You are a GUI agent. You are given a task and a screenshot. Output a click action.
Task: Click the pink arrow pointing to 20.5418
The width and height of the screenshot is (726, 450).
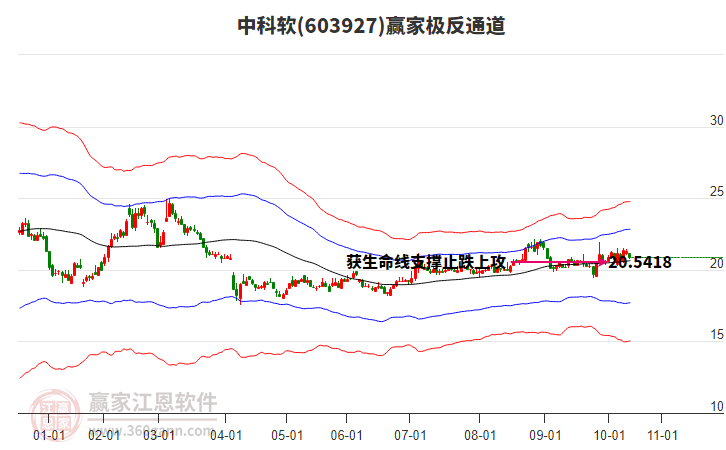click(559, 262)
